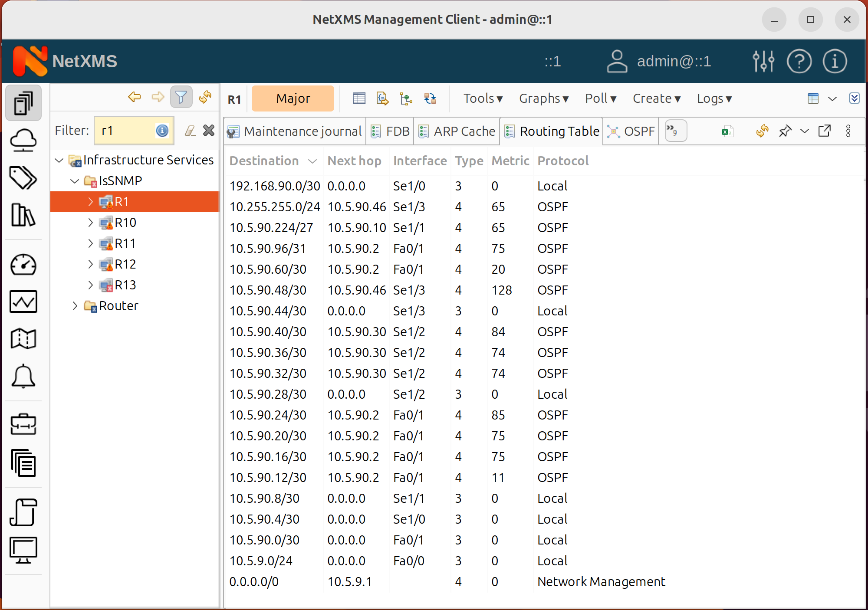Screen dimensions: 868x610
Task: Open the pin options chevron
Action: 804,131
